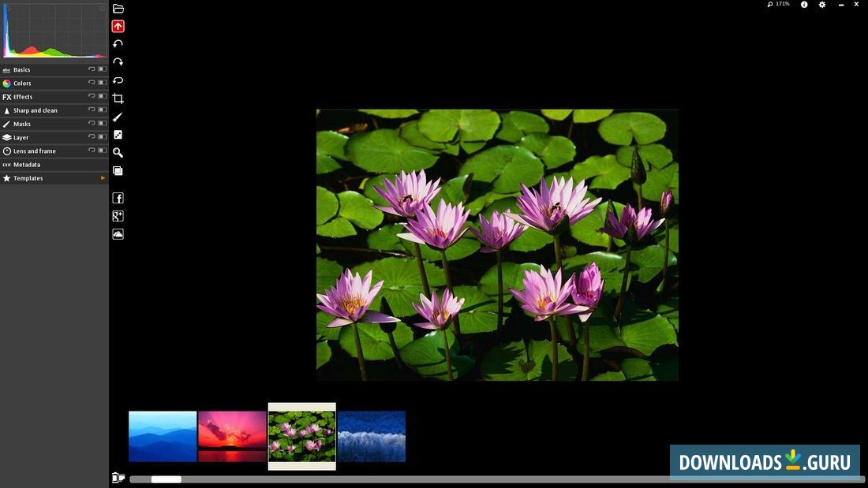868x488 pixels.
Task: Click the dice random effect icon
Action: [118, 135]
